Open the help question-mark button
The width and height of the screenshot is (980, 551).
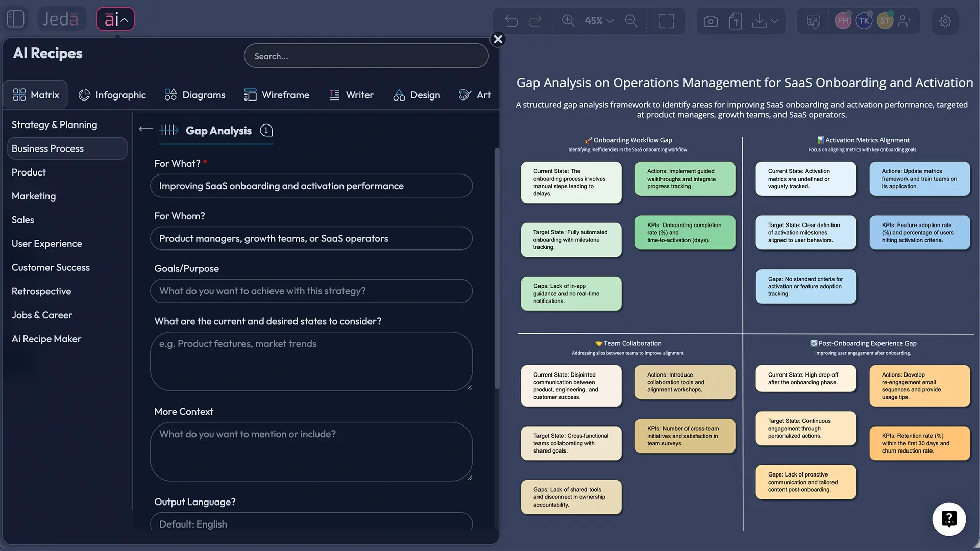coord(949,519)
